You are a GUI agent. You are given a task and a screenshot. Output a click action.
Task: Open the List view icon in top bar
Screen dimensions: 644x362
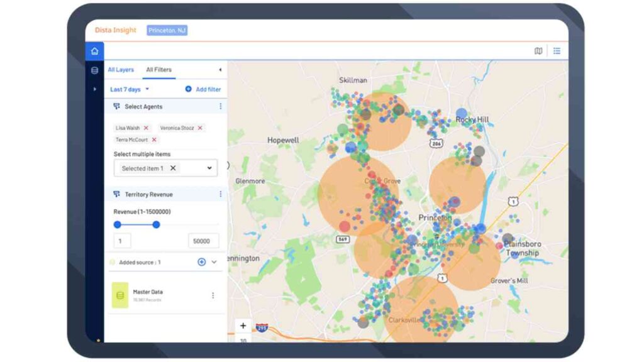click(557, 51)
